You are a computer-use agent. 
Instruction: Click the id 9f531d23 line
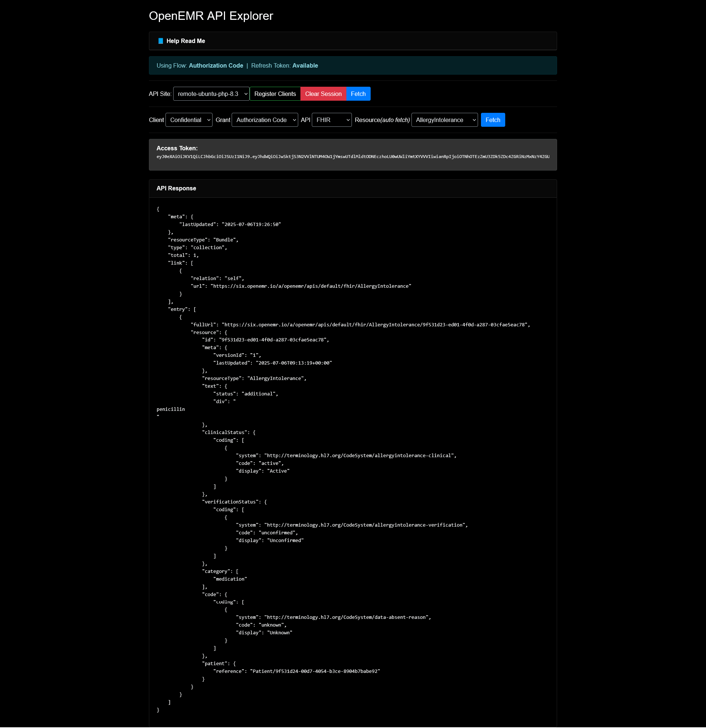[265, 340]
